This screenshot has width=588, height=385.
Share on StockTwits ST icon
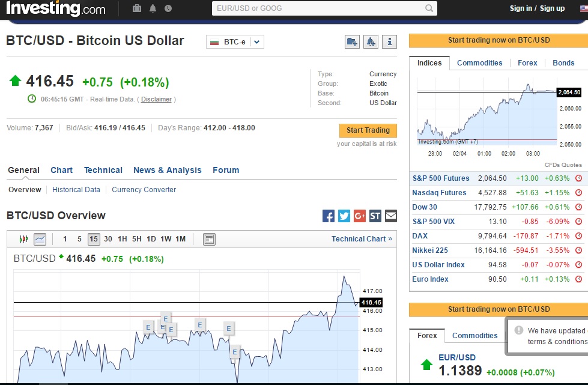point(375,216)
